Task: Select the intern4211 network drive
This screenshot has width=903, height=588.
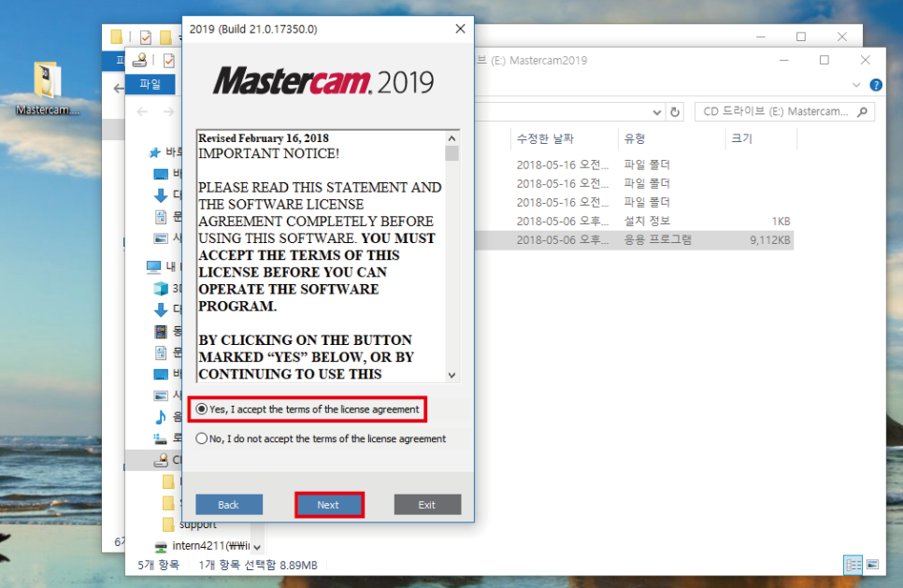Action: (210, 545)
